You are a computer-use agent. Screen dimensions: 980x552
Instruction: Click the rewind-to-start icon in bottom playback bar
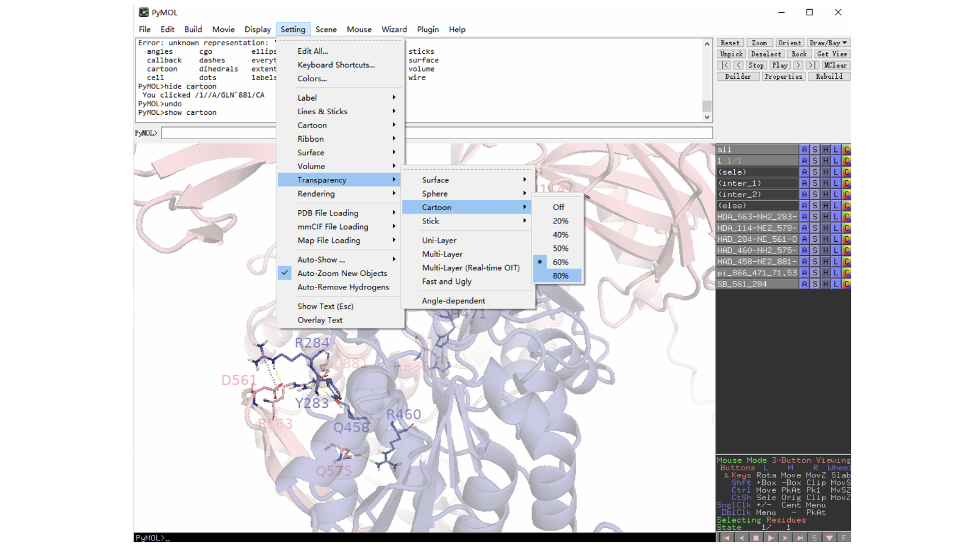[x=726, y=538]
